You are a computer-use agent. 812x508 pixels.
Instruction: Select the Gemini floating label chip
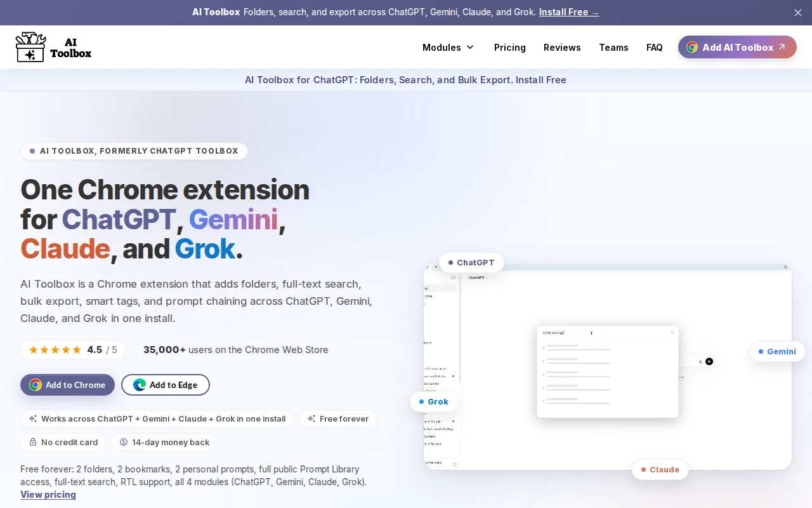point(777,351)
